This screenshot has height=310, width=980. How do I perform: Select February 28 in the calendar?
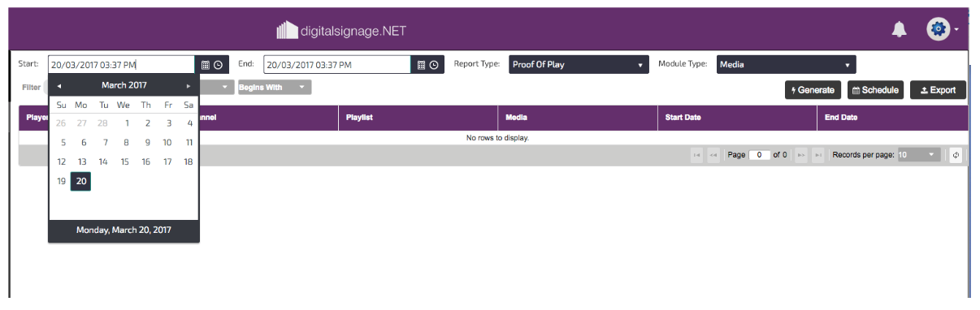tap(103, 123)
